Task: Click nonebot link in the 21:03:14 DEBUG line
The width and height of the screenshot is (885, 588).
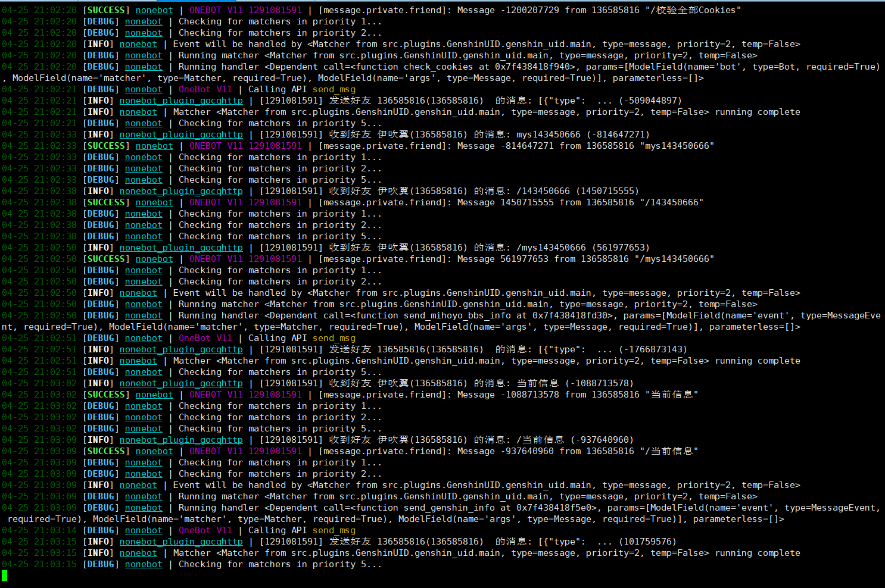Action: (x=144, y=530)
